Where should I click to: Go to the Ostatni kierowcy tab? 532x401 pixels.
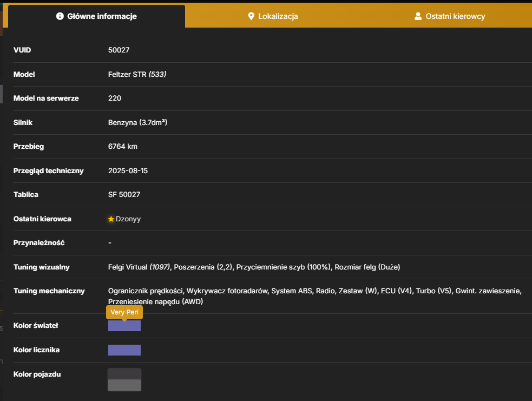pyautogui.click(x=450, y=16)
